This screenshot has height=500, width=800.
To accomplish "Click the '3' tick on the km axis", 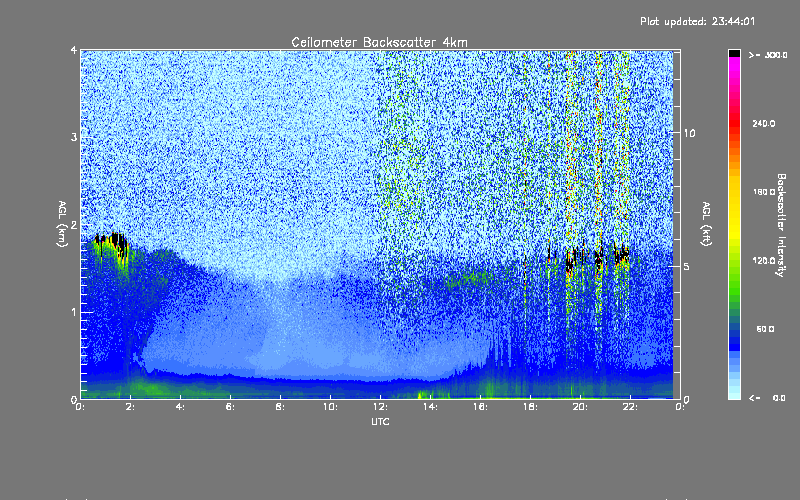I will 74,137.
